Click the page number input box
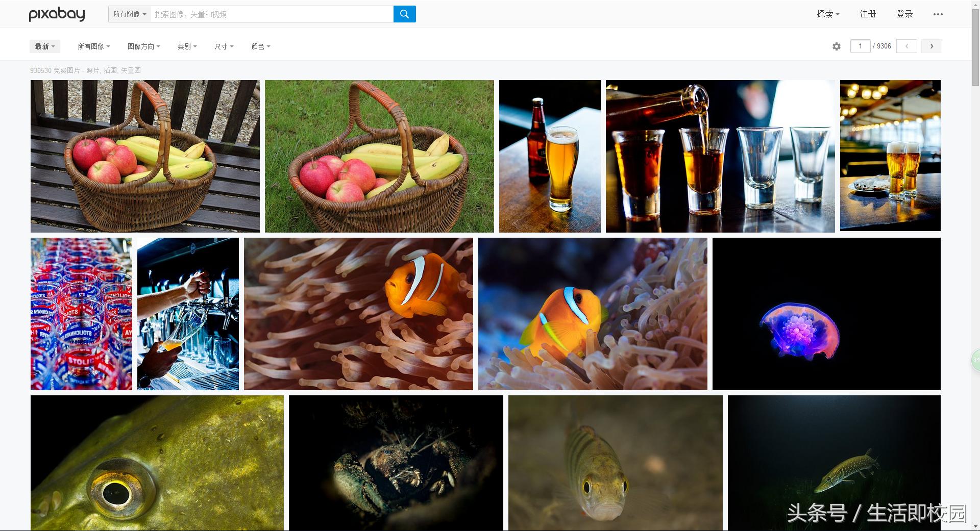Viewport: 980px width, 531px height. click(x=861, y=46)
